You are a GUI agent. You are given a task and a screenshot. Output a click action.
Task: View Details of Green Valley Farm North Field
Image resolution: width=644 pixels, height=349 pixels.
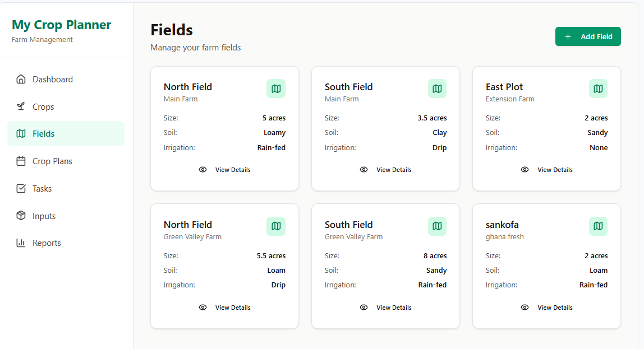click(x=224, y=308)
